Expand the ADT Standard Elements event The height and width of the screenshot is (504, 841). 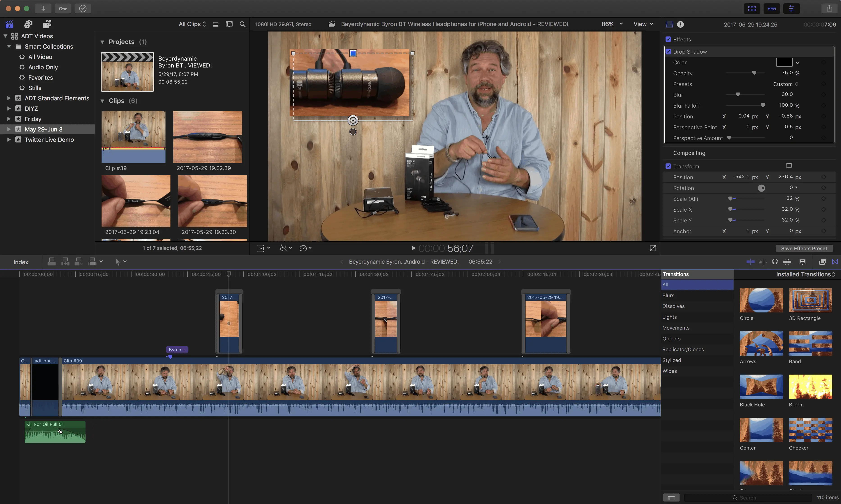[9, 98]
